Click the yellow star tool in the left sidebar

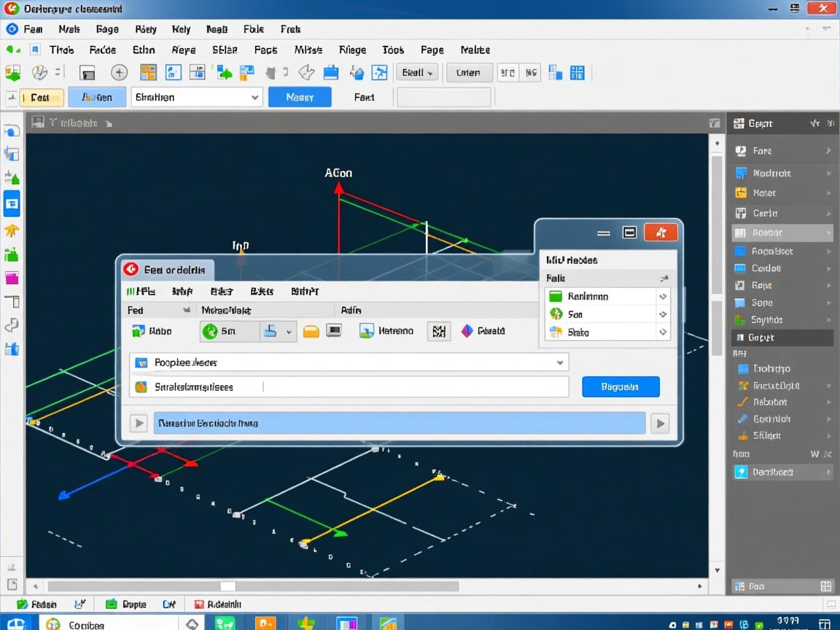click(12, 230)
